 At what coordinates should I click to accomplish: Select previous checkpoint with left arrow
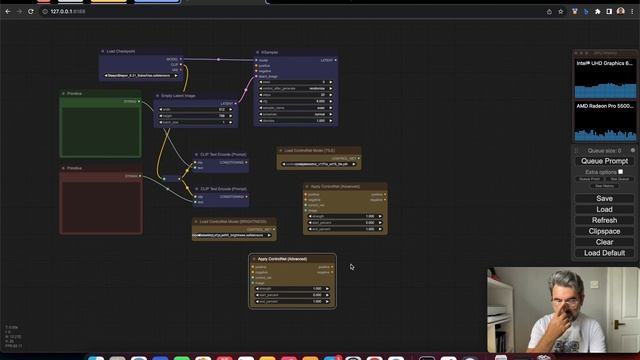pyautogui.click(x=106, y=76)
